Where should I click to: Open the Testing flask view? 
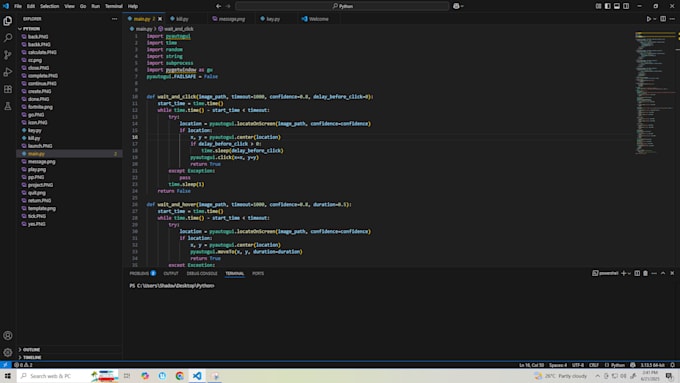(x=7, y=106)
